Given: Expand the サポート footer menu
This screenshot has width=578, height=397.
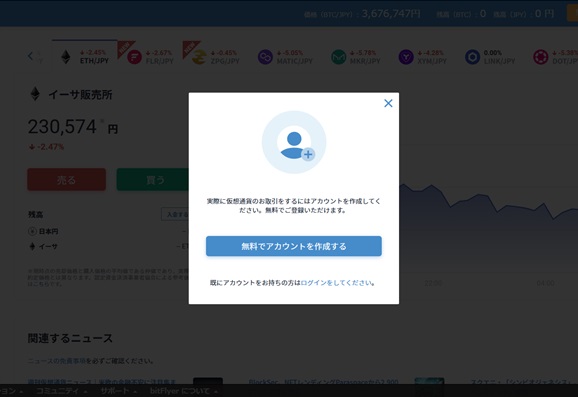Looking at the screenshot, I should click(118, 391).
